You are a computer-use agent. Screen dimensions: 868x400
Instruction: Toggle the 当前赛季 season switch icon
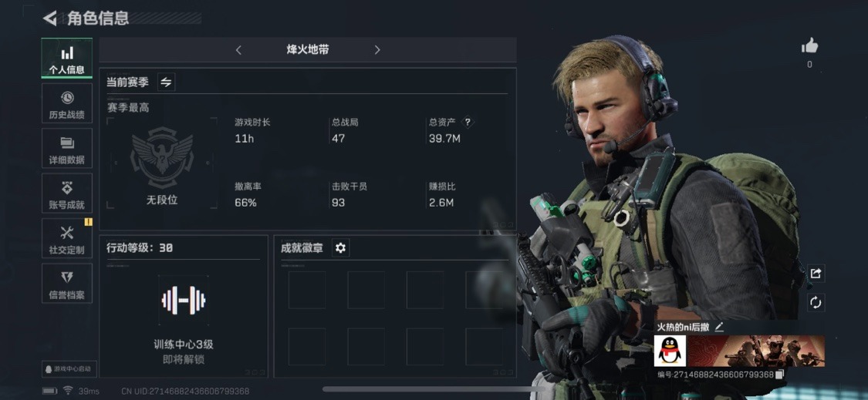(166, 82)
